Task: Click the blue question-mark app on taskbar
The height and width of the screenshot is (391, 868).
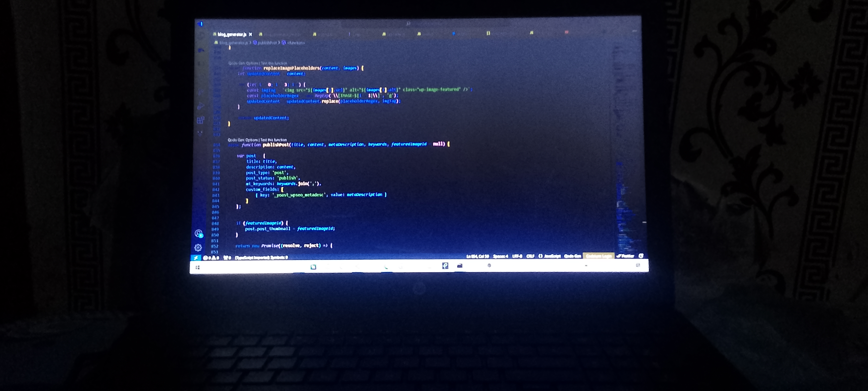Action: [x=445, y=266]
